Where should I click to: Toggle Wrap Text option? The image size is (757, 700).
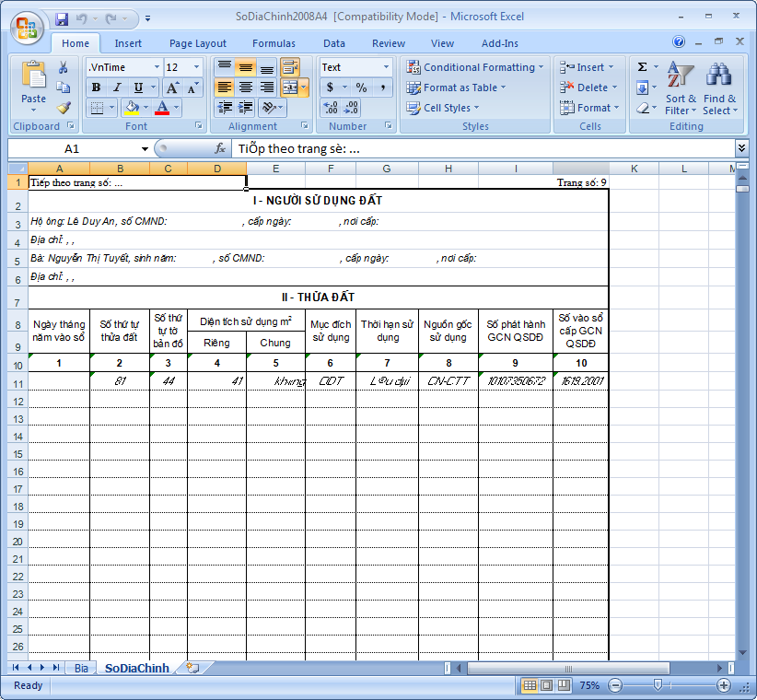tap(290, 67)
